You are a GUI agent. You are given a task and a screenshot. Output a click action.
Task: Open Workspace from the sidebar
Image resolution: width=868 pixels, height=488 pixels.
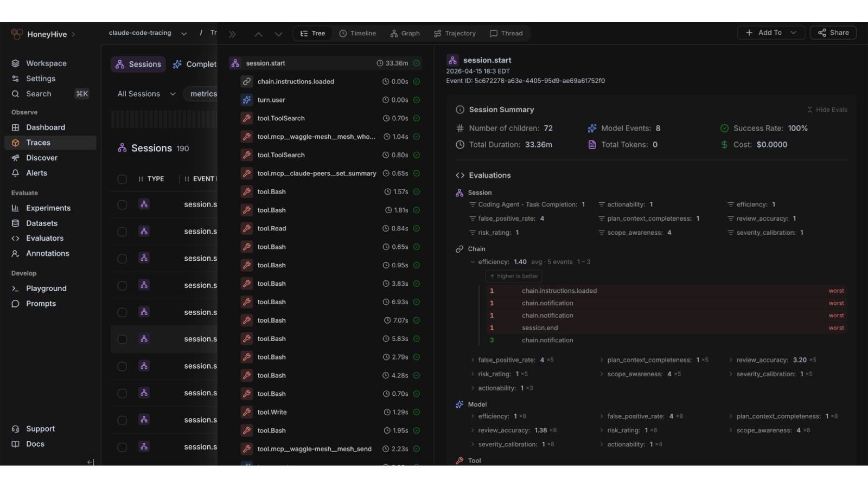46,63
